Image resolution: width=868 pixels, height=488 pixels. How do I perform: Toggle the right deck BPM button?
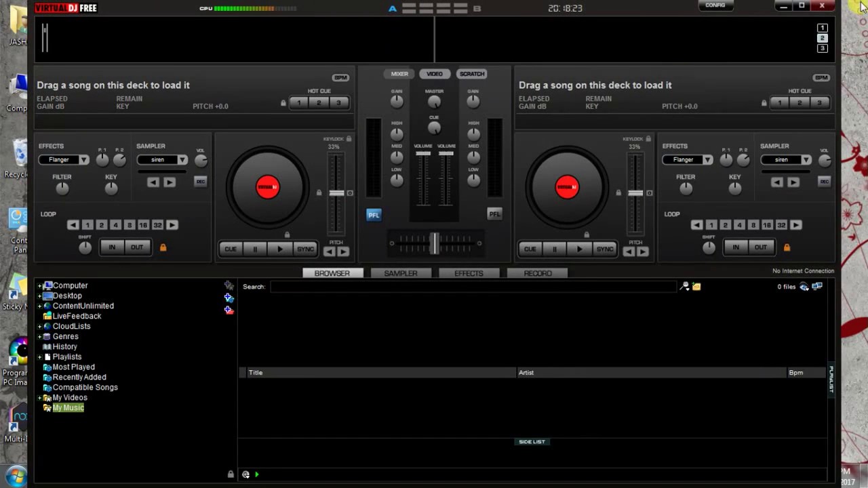tap(821, 77)
